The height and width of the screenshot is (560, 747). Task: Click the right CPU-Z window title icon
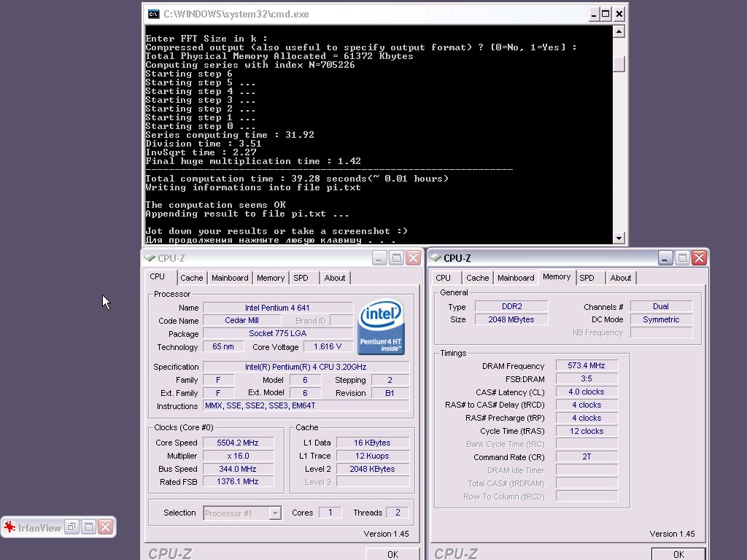[x=436, y=257]
